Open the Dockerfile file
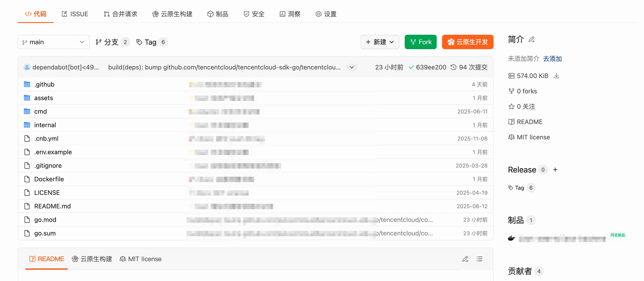The image size is (644, 281). tap(49, 179)
